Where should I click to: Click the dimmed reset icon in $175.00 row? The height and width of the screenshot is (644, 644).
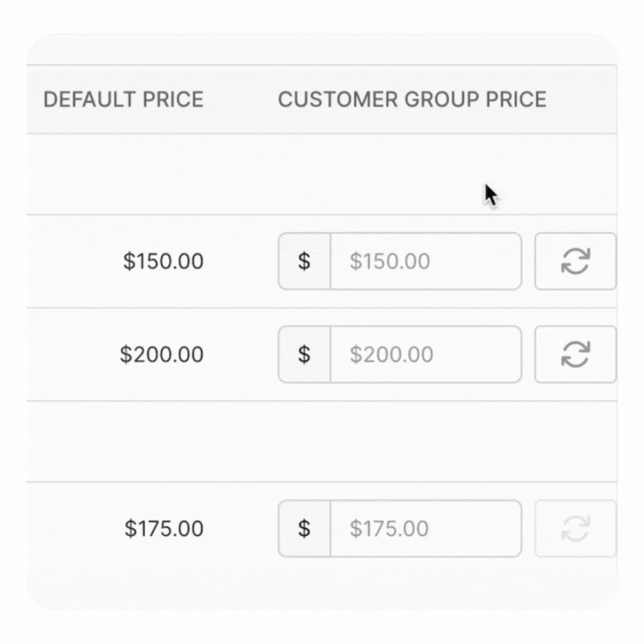point(575,528)
